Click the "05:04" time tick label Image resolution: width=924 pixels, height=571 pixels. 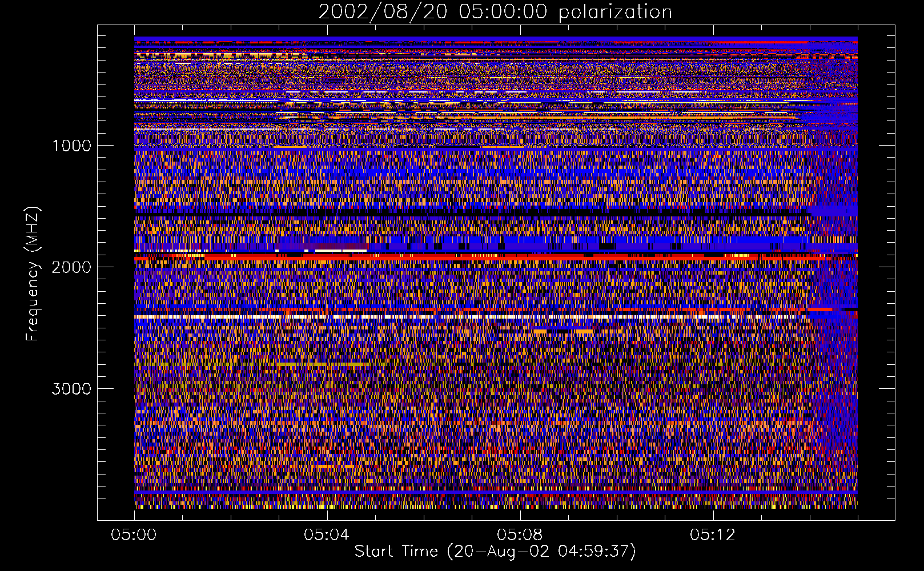click(327, 535)
